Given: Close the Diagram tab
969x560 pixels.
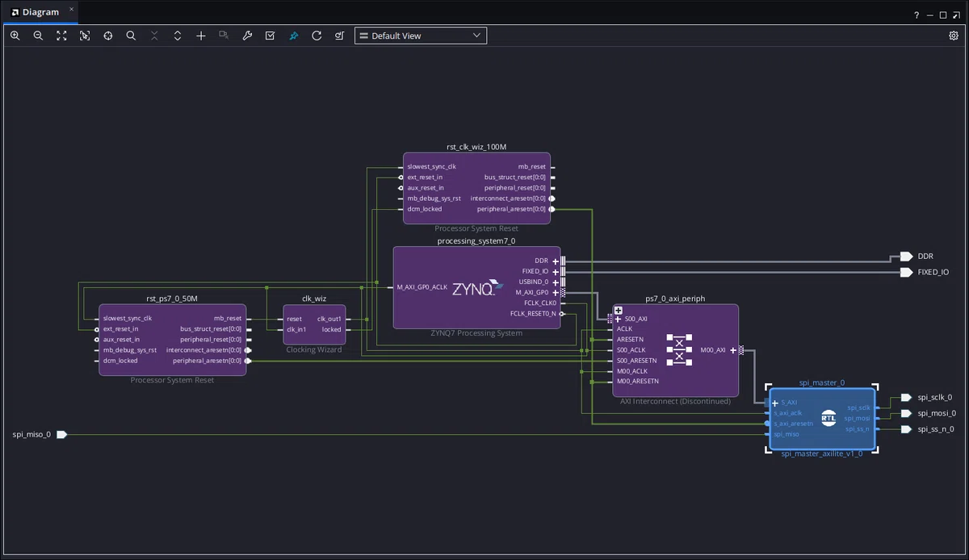Looking at the screenshot, I should click(x=71, y=10).
